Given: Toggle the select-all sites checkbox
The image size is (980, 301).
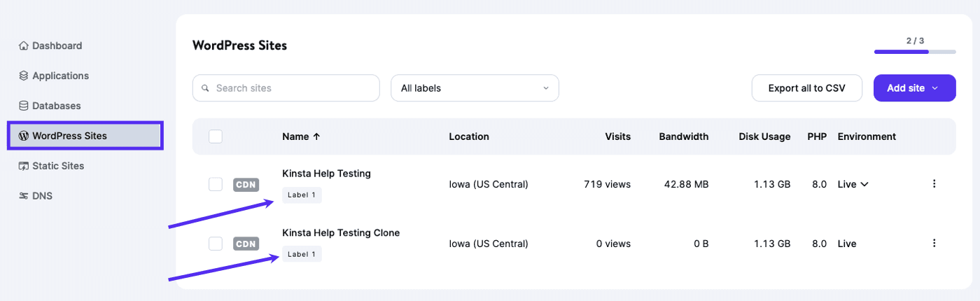Looking at the screenshot, I should tap(216, 136).
